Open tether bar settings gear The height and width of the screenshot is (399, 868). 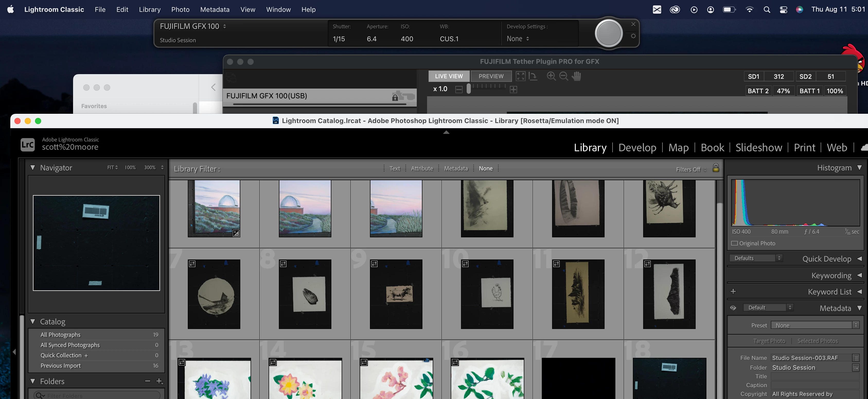(633, 36)
